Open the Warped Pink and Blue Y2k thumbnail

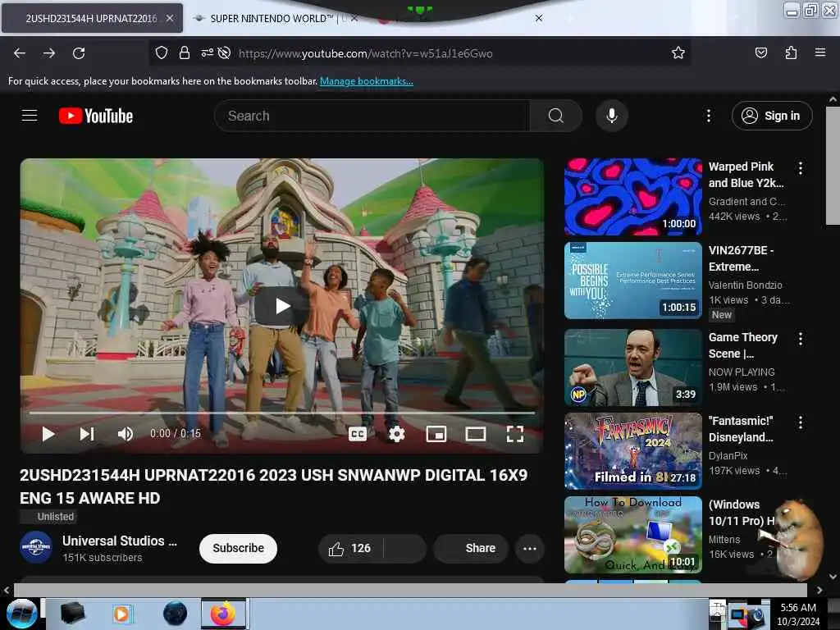coord(632,197)
